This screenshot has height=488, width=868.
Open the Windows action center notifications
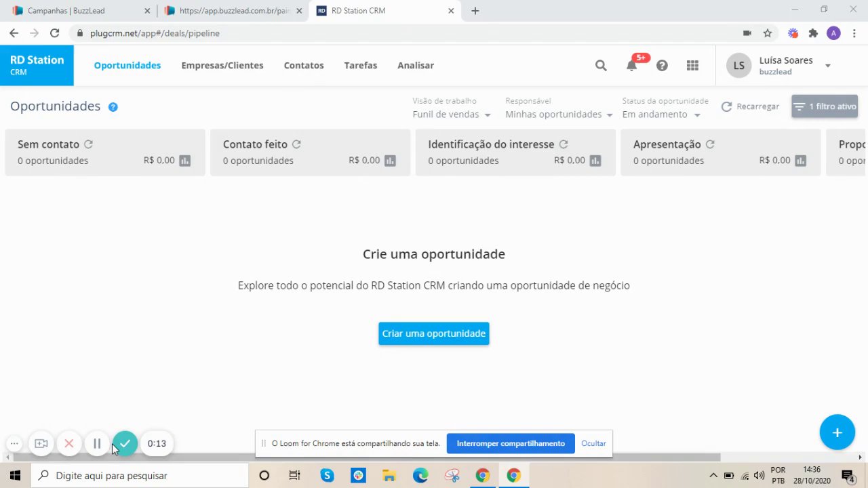848,475
